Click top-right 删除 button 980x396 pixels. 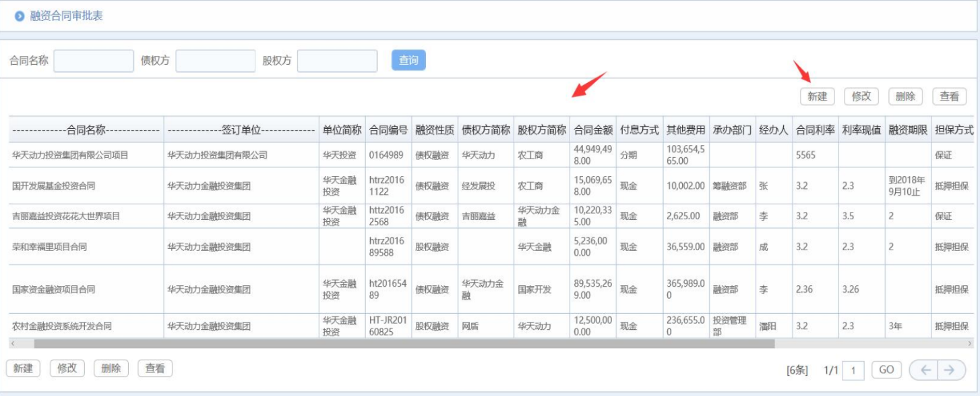click(905, 96)
